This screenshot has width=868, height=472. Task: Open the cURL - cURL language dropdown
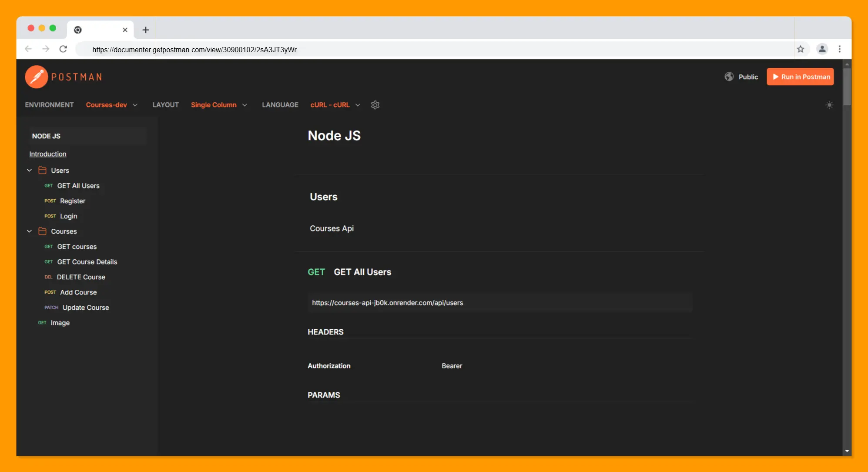coord(335,105)
